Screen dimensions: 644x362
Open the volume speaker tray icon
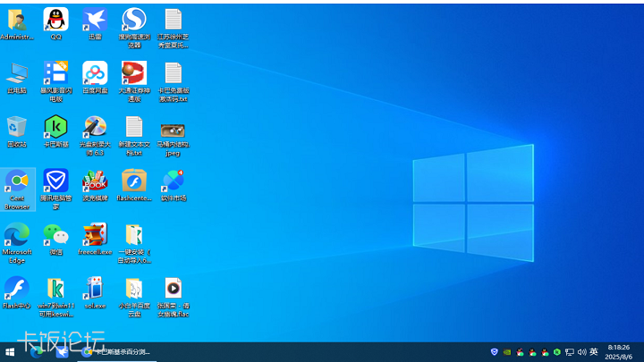click(581, 352)
